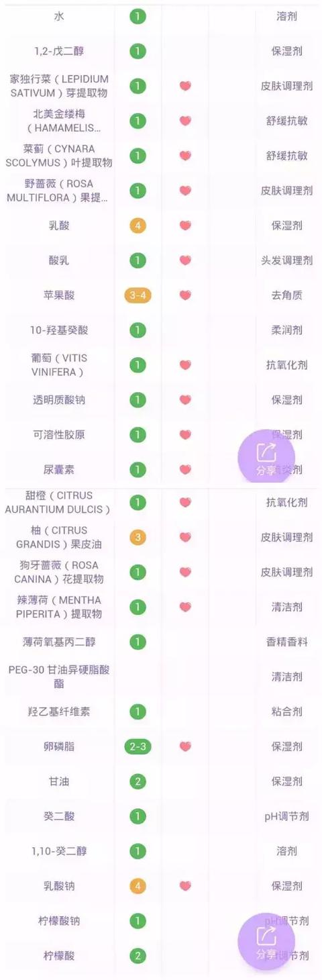This screenshot has height=980, width=322.
Task: Click the heart icon in 乳酸钠 row
Action: point(185,886)
